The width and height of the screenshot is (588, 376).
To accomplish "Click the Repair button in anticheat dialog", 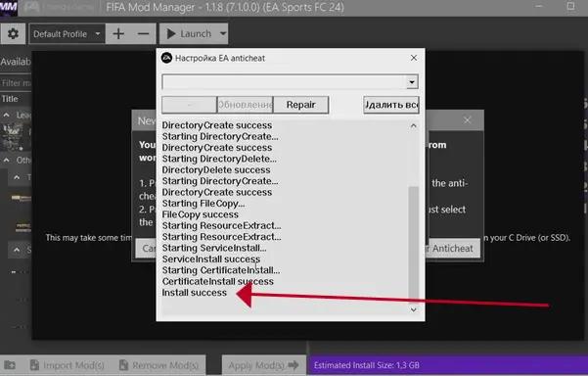I will click(x=300, y=105).
